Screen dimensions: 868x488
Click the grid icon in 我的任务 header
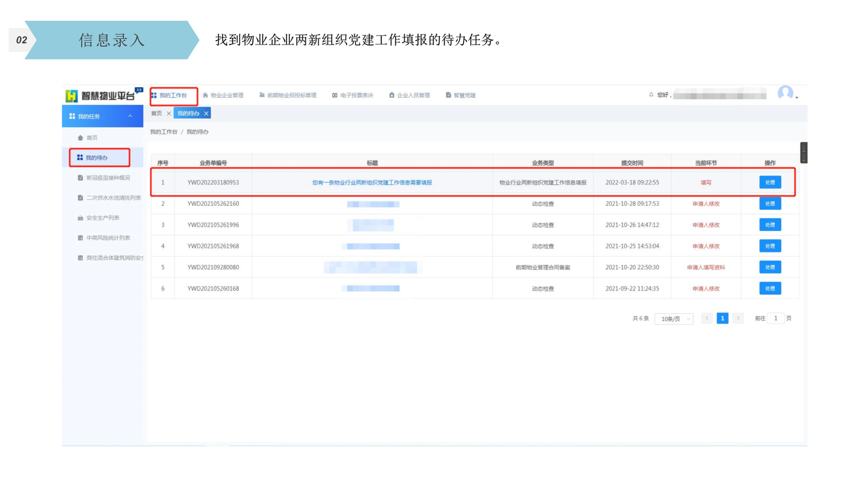click(x=72, y=116)
